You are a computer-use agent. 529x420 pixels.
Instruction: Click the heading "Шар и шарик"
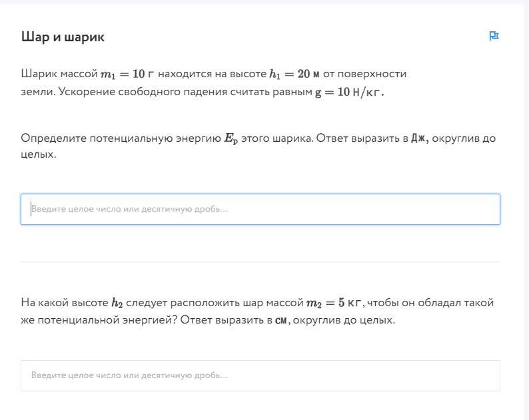[x=63, y=37]
